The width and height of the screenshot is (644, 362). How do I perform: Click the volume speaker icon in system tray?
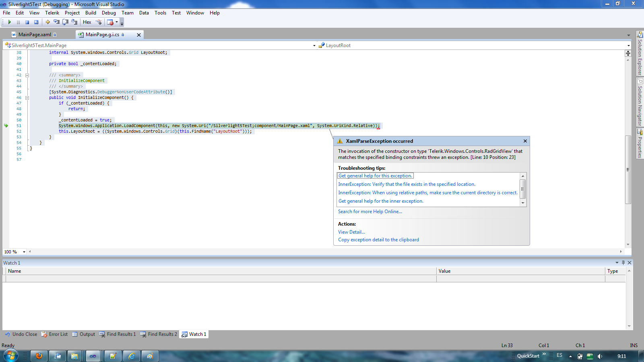pyautogui.click(x=600, y=356)
